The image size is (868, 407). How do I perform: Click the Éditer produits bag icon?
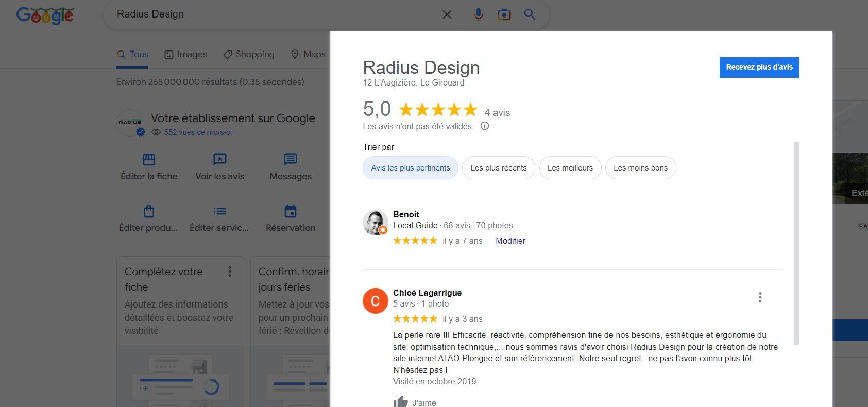click(x=149, y=211)
